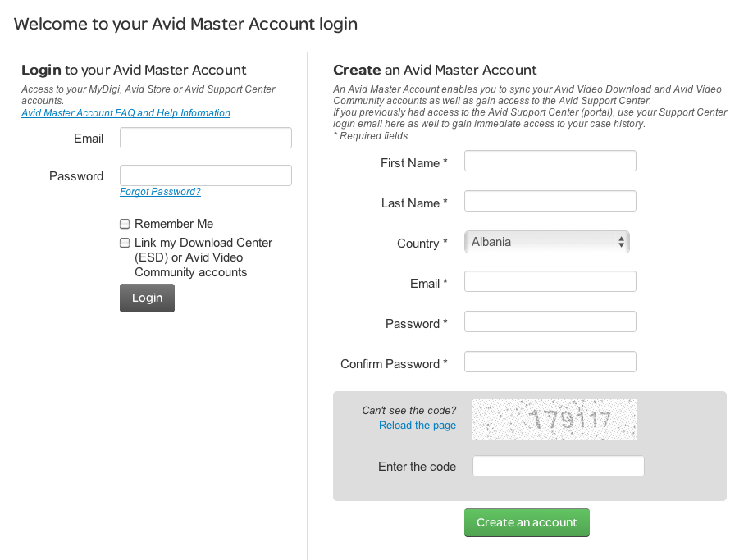Click the Remember Me label text
753x560 pixels.
click(x=174, y=224)
